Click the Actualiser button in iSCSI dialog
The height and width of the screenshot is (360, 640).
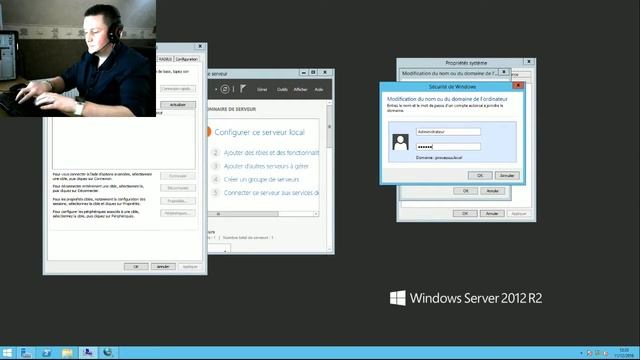[178, 105]
